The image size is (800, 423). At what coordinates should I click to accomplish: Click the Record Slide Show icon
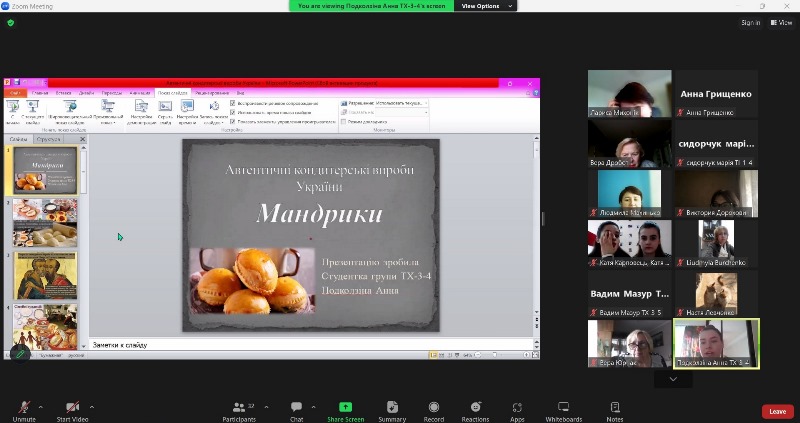pos(214,106)
